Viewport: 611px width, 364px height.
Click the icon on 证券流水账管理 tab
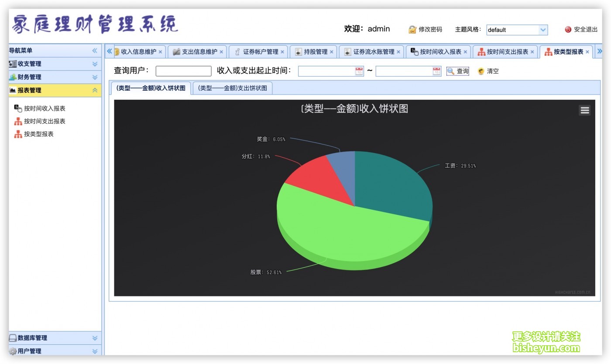coord(347,52)
